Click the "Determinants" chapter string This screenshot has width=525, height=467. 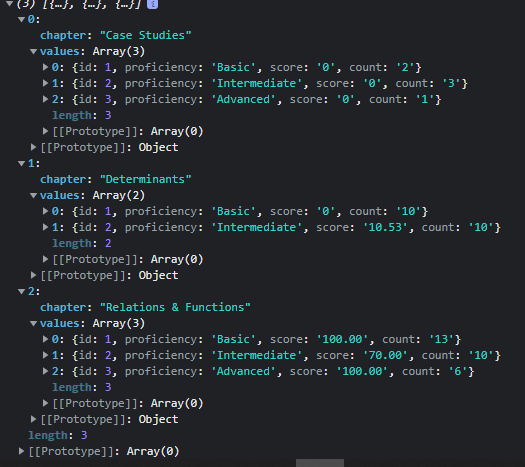click(x=146, y=179)
